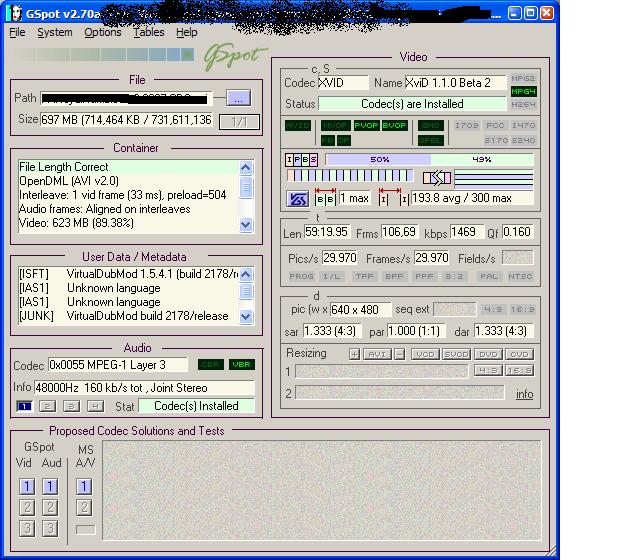Click the B-frame distance indicator icon

tap(325, 197)
